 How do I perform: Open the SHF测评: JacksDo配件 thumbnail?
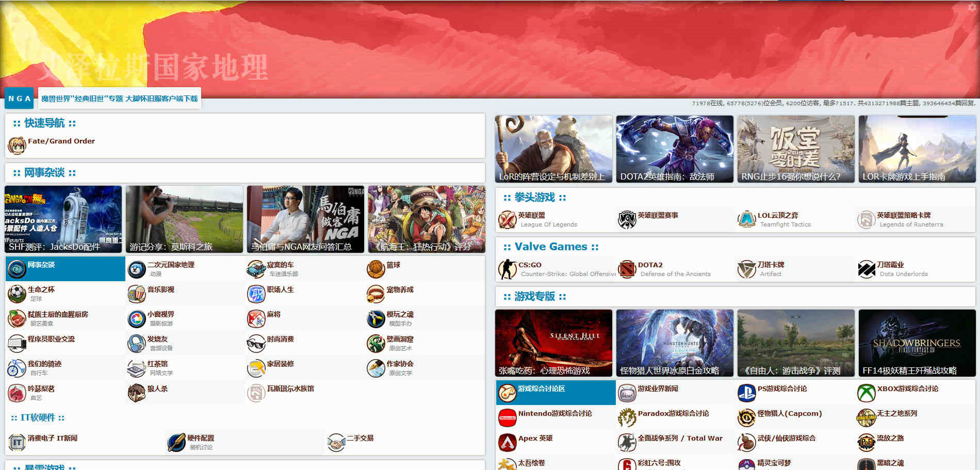[x=63, y=219]
